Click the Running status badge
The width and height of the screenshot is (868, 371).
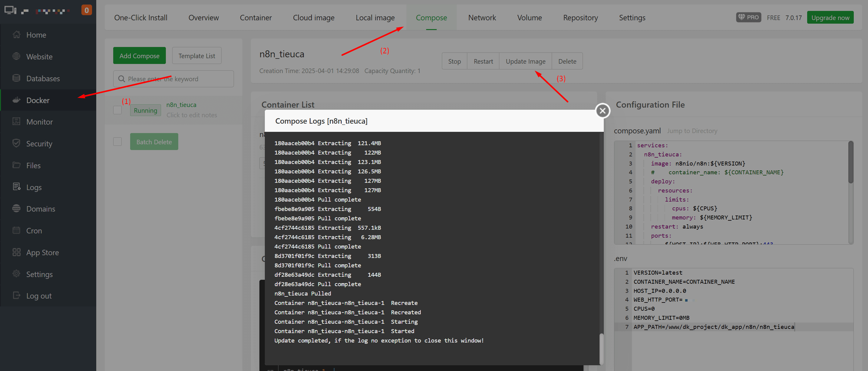click(x=145, y=110)
